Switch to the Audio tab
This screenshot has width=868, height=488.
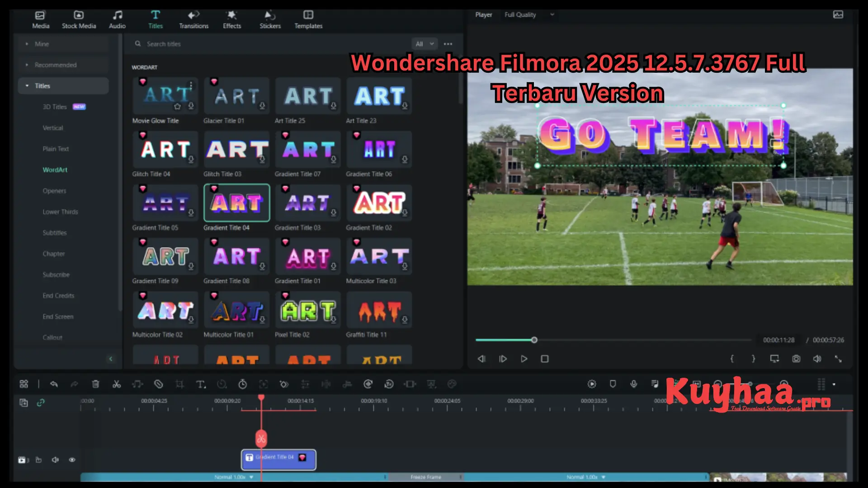117,20
